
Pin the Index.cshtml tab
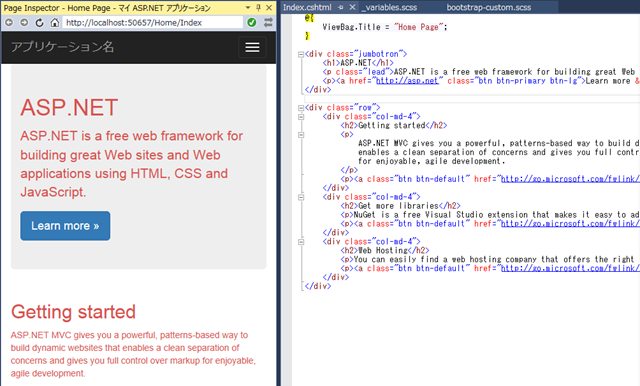tap(341, 7)
